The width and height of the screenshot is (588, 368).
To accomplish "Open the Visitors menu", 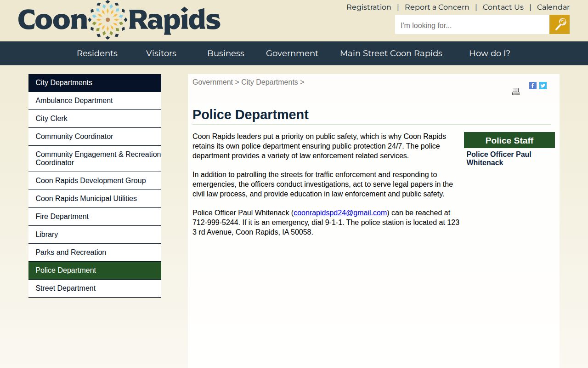I will tap(161, 53).
